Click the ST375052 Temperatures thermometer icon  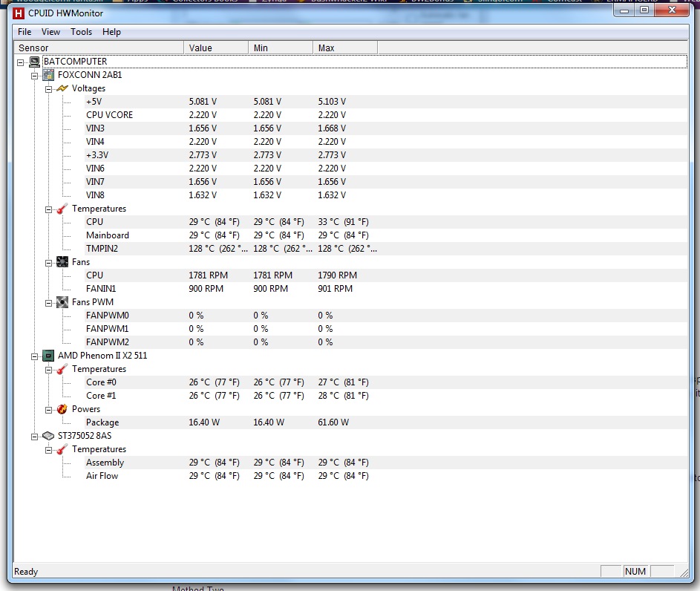click(x=62, y=449)
